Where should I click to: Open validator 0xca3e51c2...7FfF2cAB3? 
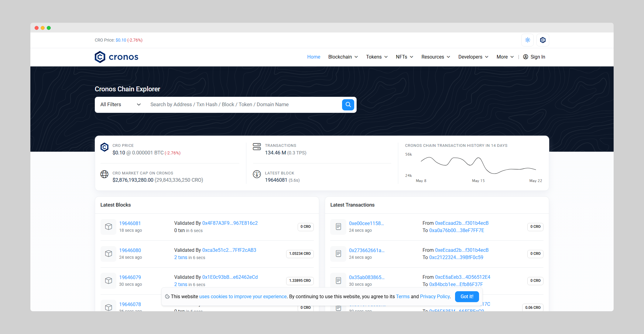point(229,250)
